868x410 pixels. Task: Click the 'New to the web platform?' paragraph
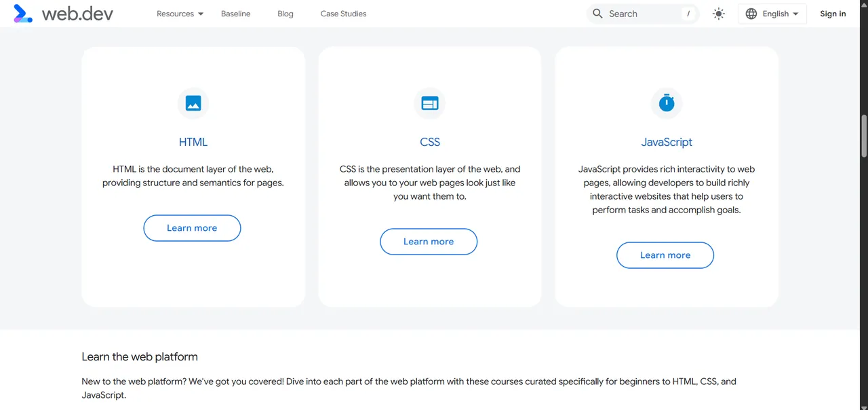coord(409,388)
